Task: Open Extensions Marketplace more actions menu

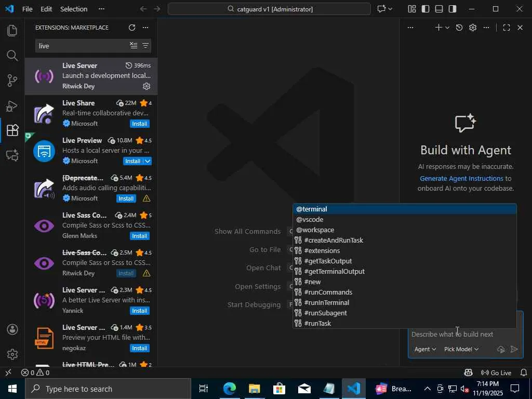Action: [x=145, y=28]
